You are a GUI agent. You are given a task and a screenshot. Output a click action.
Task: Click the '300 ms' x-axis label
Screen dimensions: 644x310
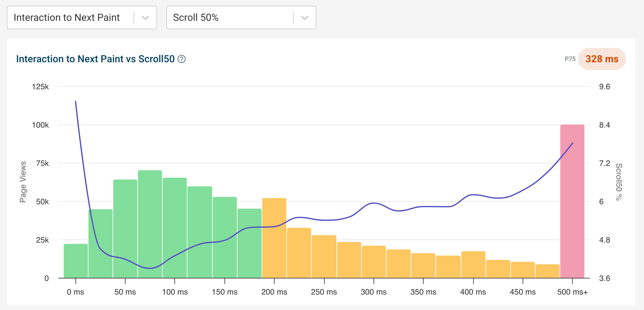click(374, 292)
